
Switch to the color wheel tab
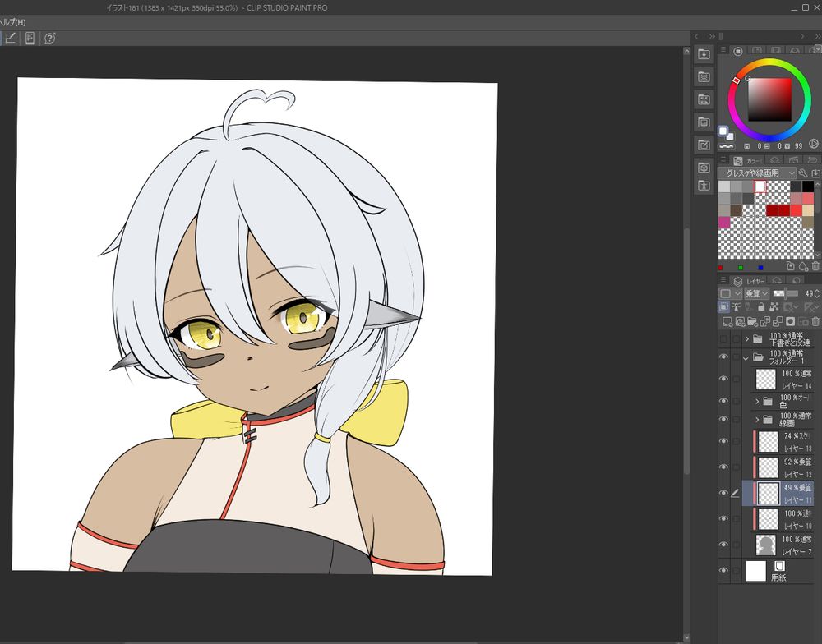point(738,51)
